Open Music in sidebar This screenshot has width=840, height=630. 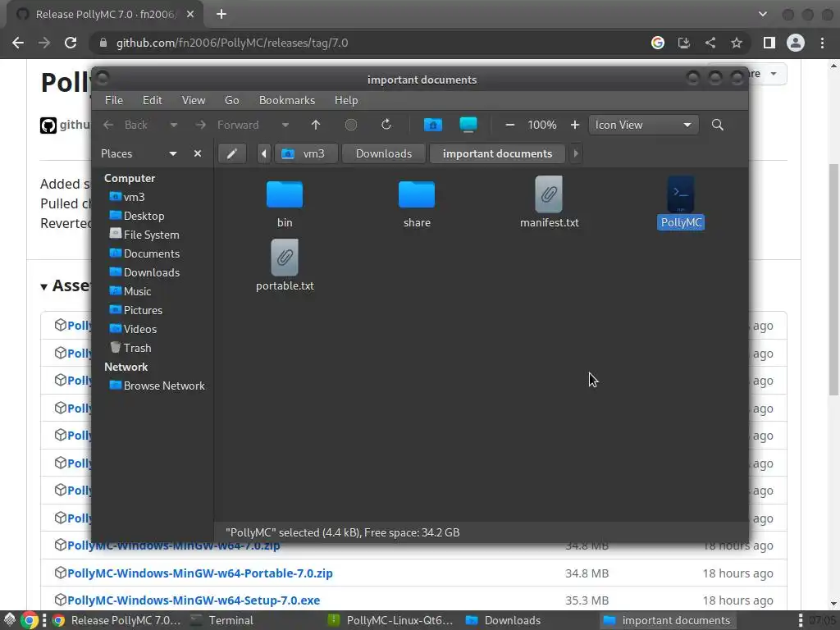[130, 291]
